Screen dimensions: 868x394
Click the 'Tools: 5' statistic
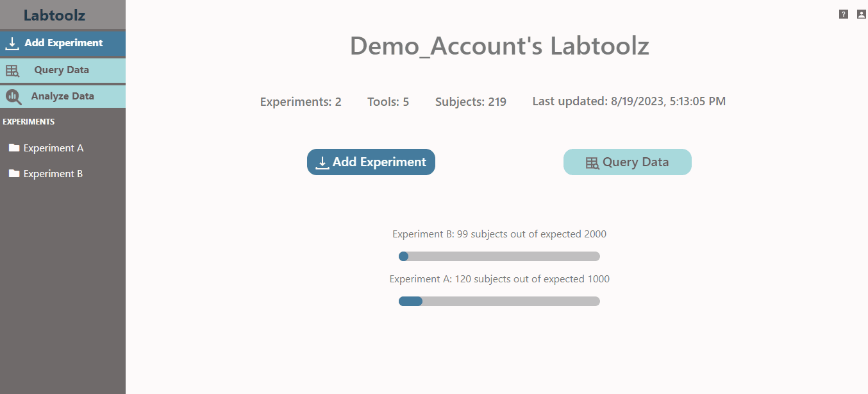[x=388, y=101]
